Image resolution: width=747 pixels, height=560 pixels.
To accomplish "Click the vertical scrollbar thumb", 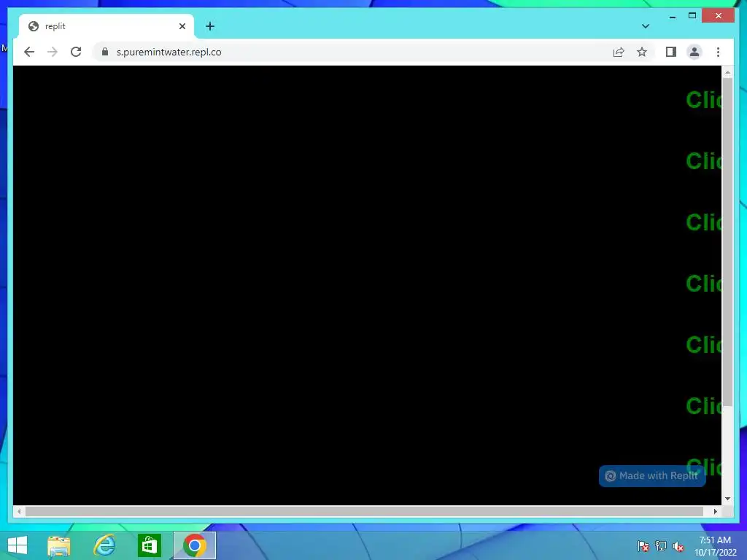I will click(727, 242).
